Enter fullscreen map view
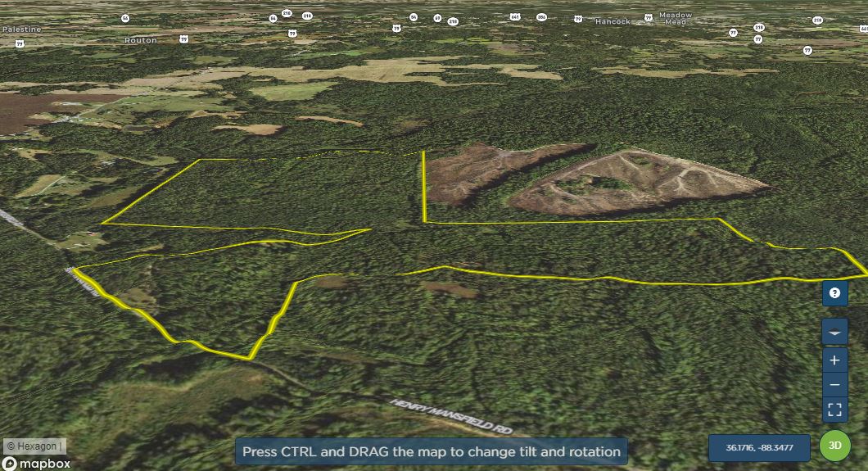Image resolution: width=868 pixels, height=471 pixels. coord(834,410)
